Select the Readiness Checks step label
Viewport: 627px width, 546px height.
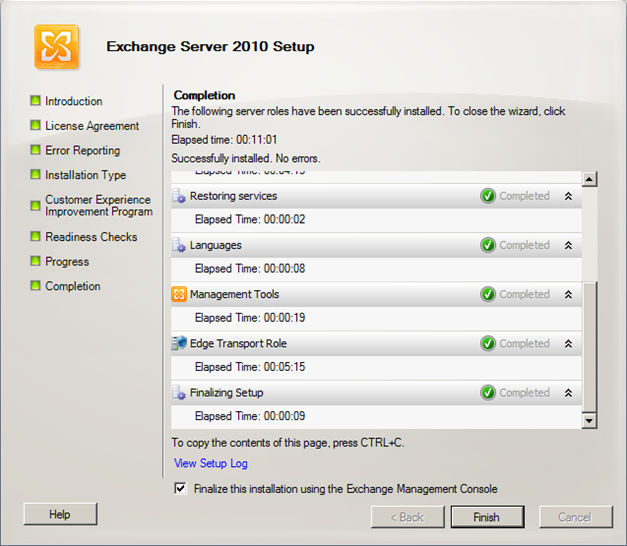tap(91, 237)
